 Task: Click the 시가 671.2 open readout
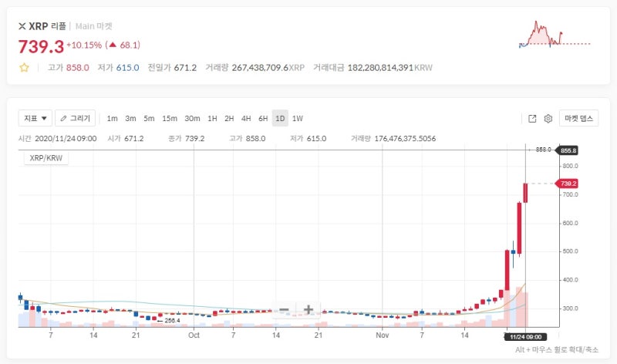point(126,139)
